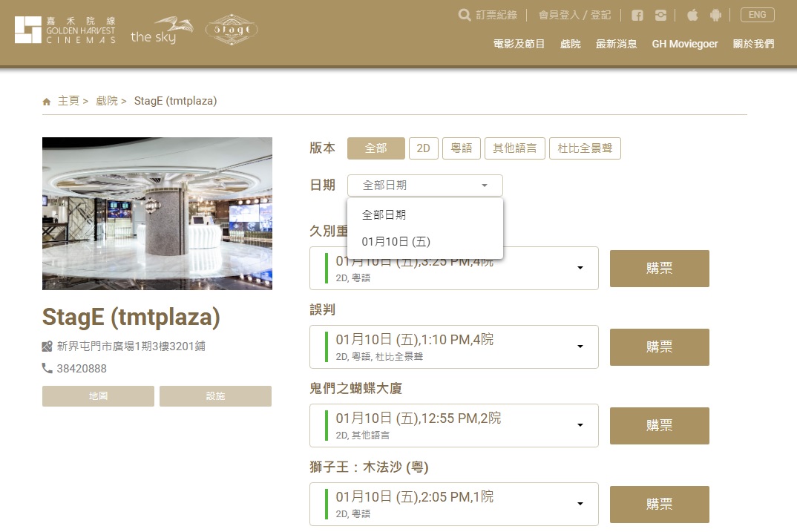Toggle the 粵語 language filter
Image resolution: width=797 pixels, height=532 pixels.
coord(462,148)
